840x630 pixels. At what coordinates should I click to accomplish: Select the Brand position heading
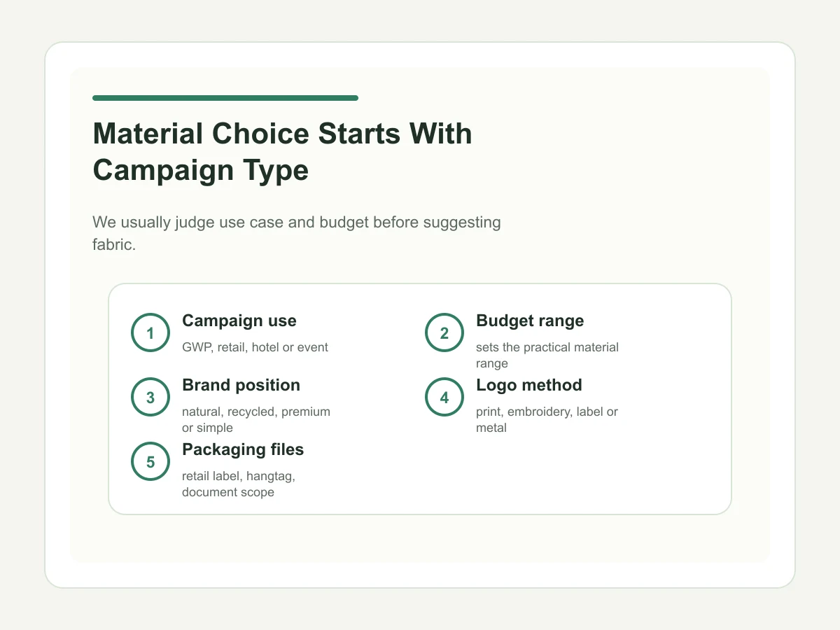[x=241, y=385]
